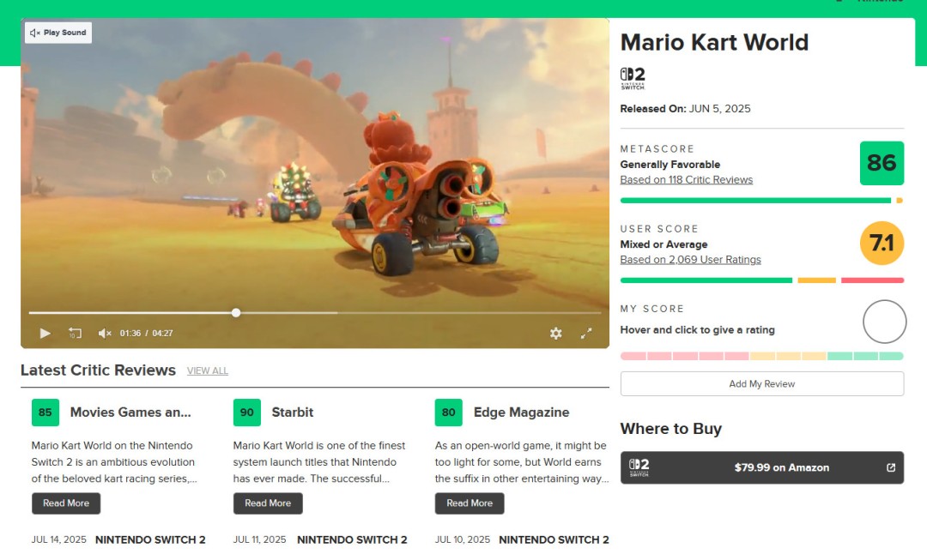Open Based on 2,069 User Ratings link
Image resolution: width=927 pixels, height=560 pixels.
pyautogui.click(x=690, y=260)
